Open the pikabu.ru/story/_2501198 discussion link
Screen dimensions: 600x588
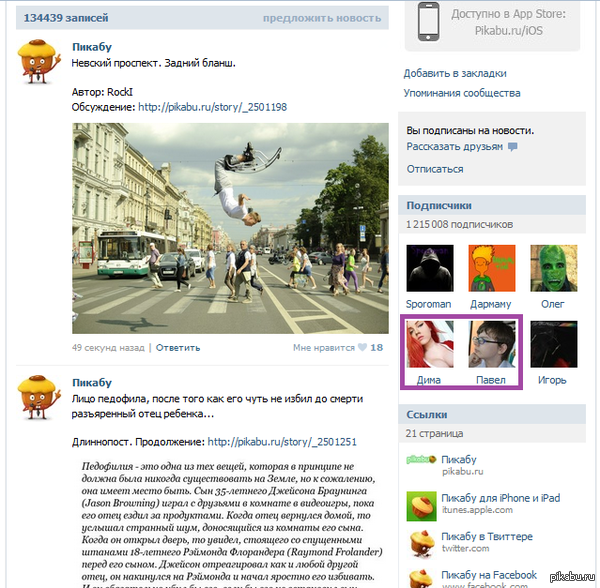(x=212, y=107)
